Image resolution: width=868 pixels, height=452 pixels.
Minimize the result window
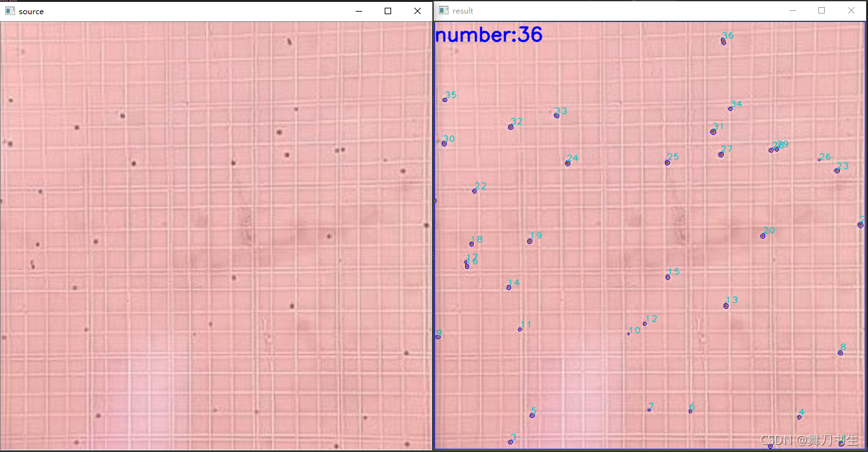(x=792, y=10)
